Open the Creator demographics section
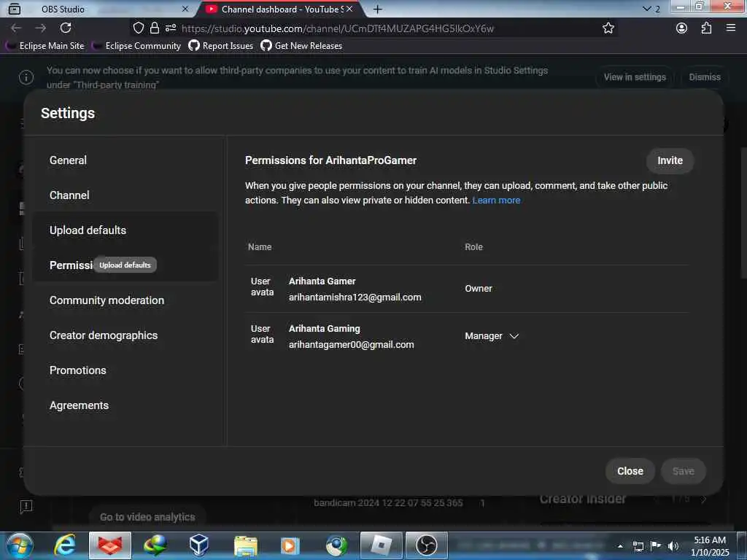747x560 pixels. point(104,335)
